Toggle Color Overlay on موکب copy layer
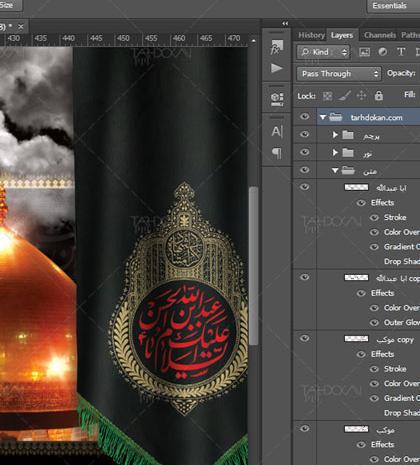This screenshot has width=420, height=465. tap(375, 384)
